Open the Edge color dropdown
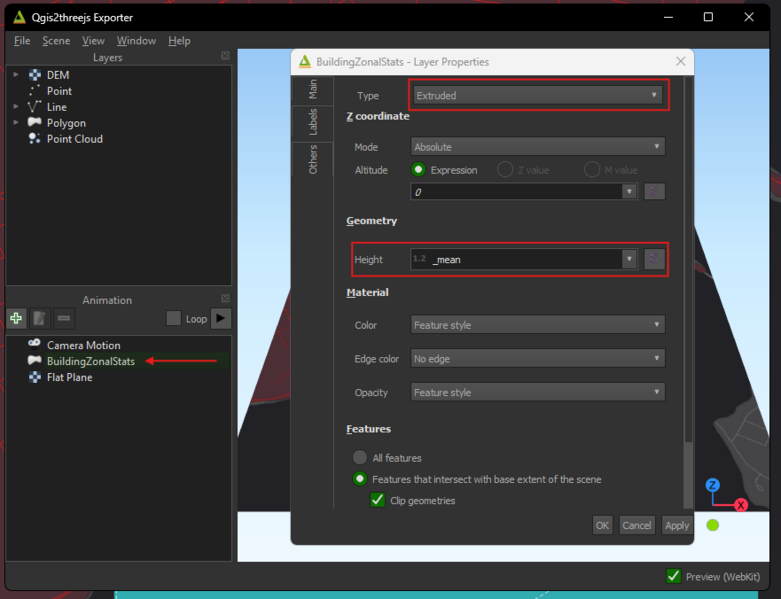Image resolution: width=781 pixels, height=599 pixels. [537, 358]
